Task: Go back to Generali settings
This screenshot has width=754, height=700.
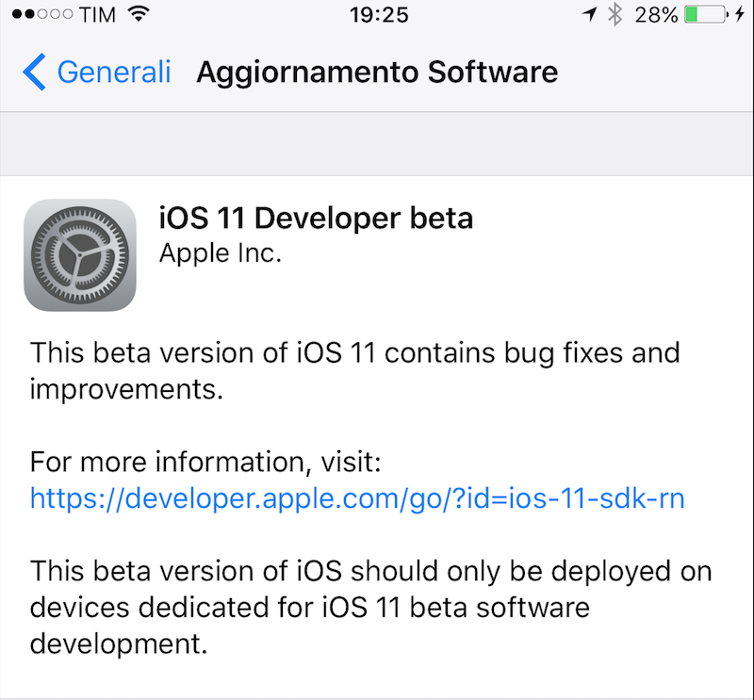Action: pyautogui.click(x=113, y=73)
